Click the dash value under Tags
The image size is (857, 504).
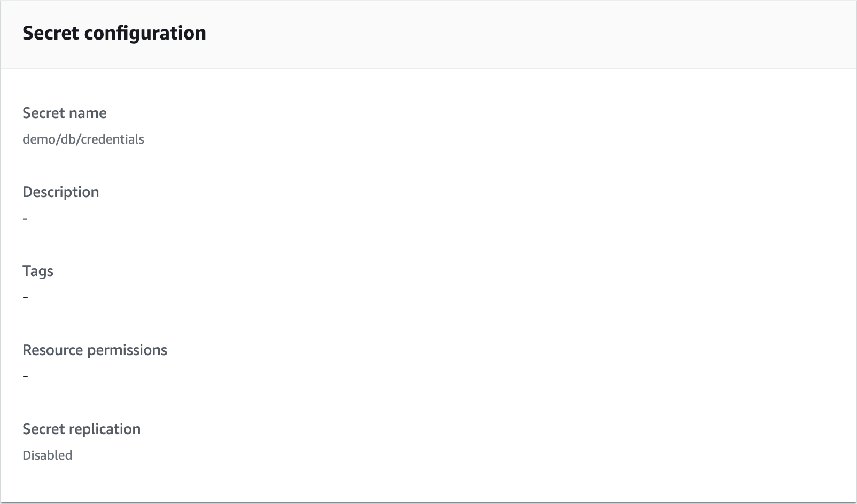25,297
